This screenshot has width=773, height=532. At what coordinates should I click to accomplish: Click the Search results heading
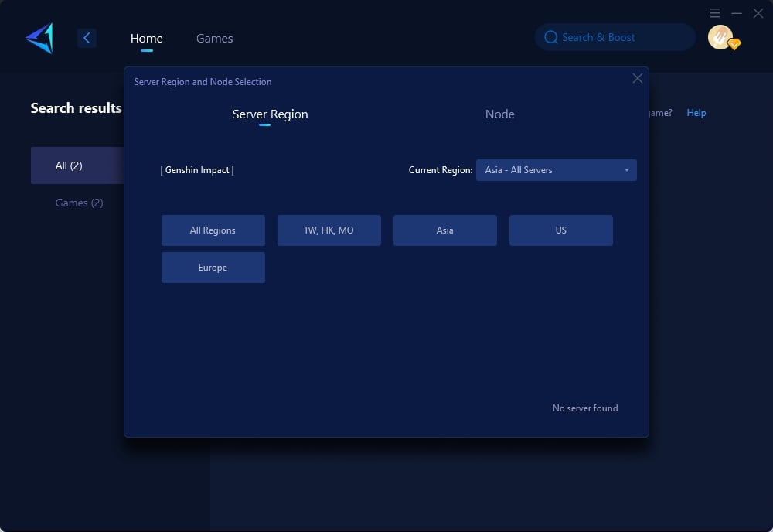(x=76, y=108)
